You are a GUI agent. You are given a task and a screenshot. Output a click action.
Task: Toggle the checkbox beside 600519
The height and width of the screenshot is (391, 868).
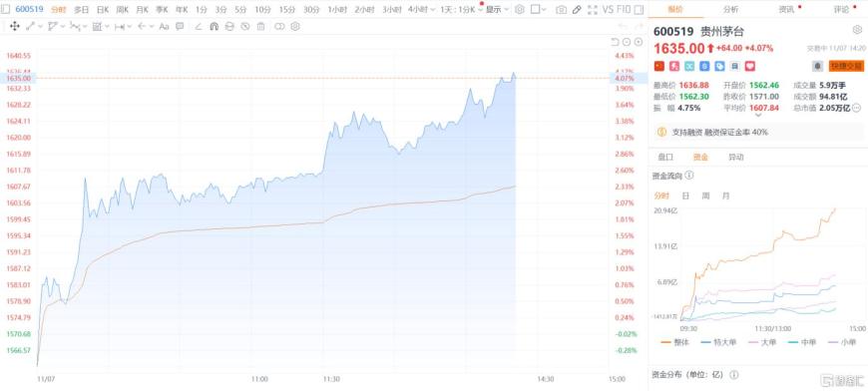point(6,9)
